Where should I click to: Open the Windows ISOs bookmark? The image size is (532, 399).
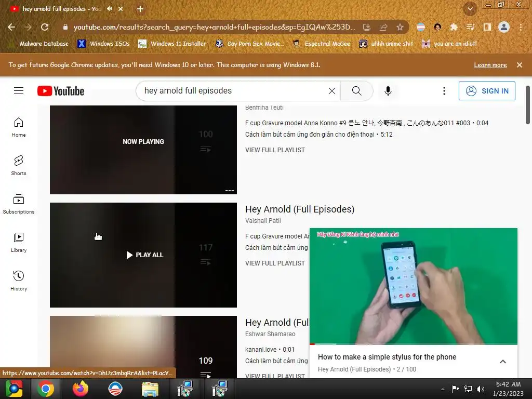(x=104, y=44)
